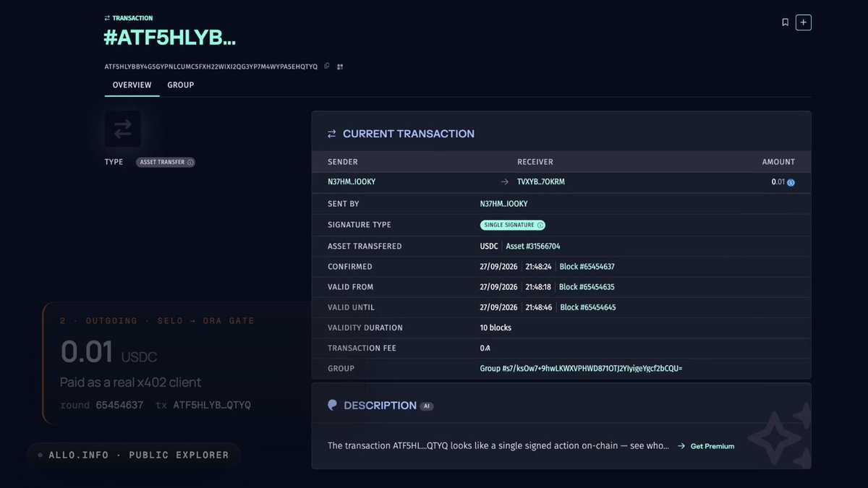Click the 10 blocks validity duration value
Image resolution: width=868 pixels, height=488 pixels.
click(x=495, y=328)
